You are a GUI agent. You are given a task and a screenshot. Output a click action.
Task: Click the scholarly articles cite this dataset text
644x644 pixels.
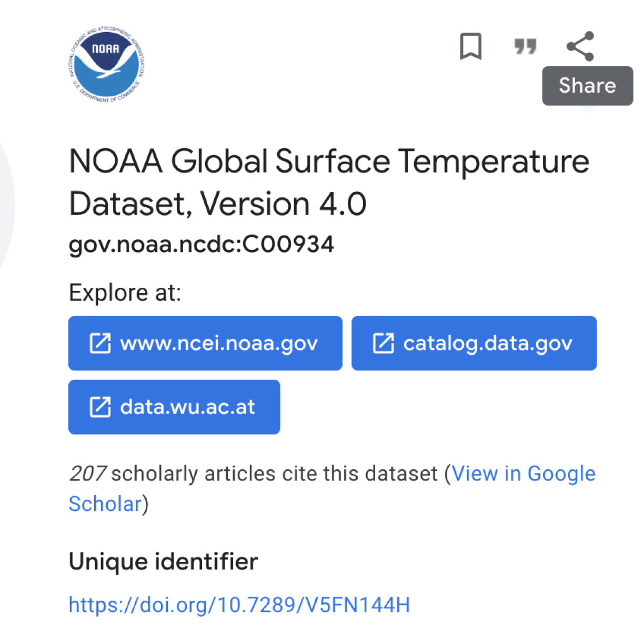click(x=275, y=474)
